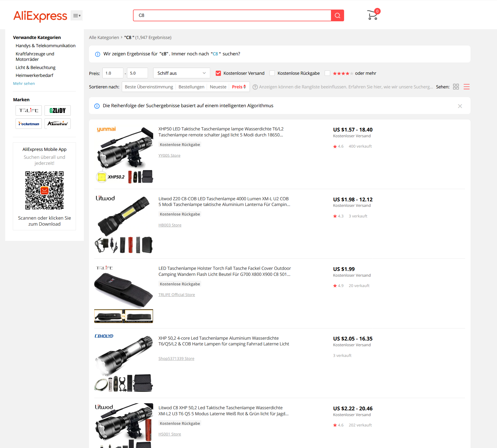
Task: Open the categories hamburger menu
Action: point(77,16)
